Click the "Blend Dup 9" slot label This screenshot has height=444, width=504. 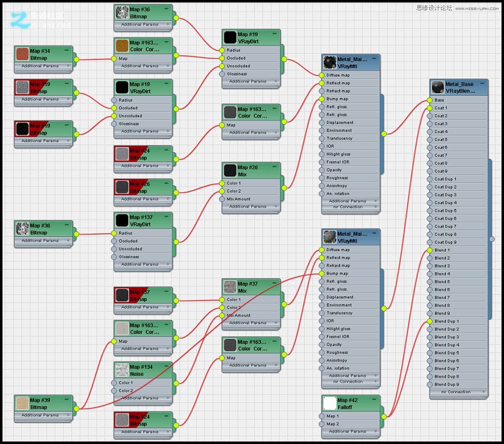pyautogui.click(x=447, y=384)
